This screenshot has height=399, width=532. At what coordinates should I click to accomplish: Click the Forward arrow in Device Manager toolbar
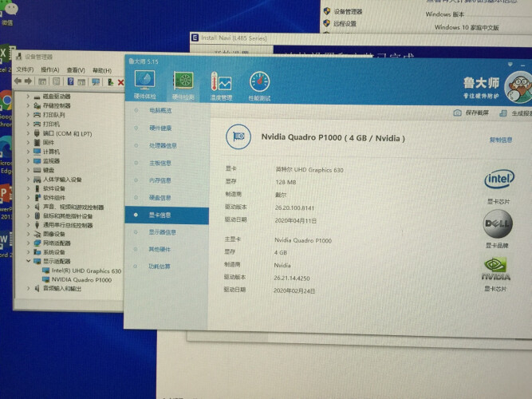(x=29, y=81)
